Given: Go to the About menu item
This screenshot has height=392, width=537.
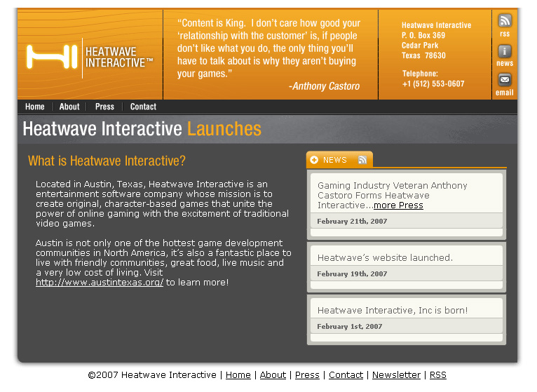Looking at the screenshot, I should tap(69, 107).
